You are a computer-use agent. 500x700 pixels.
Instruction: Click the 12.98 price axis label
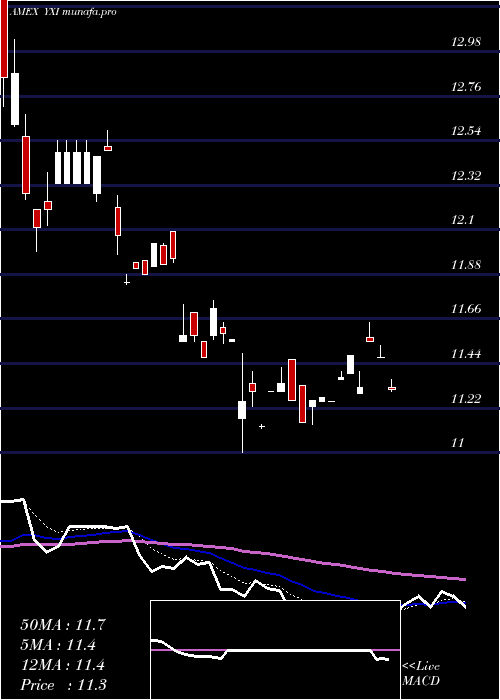tap(466, 42)
